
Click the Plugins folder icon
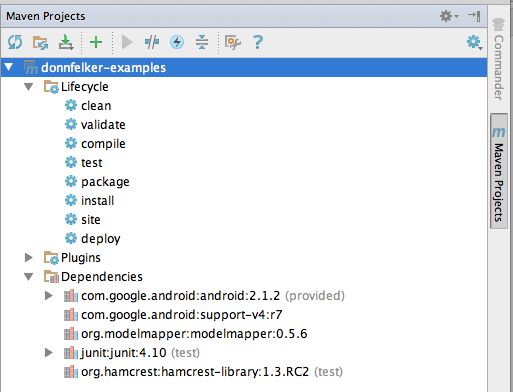tap(51, 258)
